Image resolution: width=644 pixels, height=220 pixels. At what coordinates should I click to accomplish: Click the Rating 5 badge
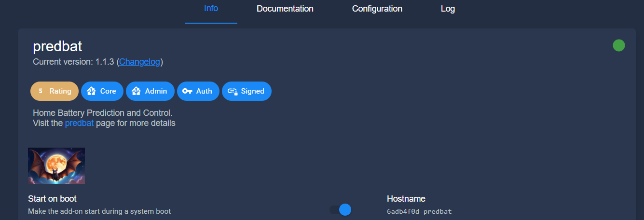coord(55,91)
